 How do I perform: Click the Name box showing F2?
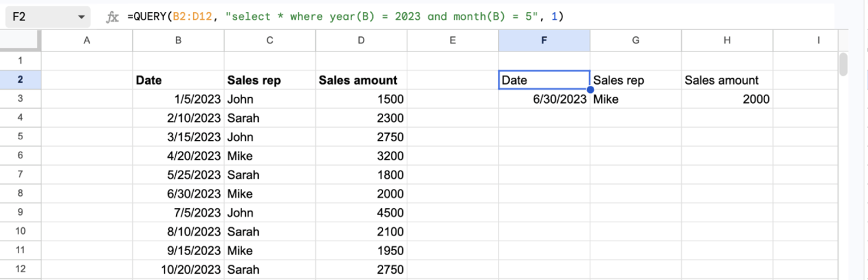(48, 17)
